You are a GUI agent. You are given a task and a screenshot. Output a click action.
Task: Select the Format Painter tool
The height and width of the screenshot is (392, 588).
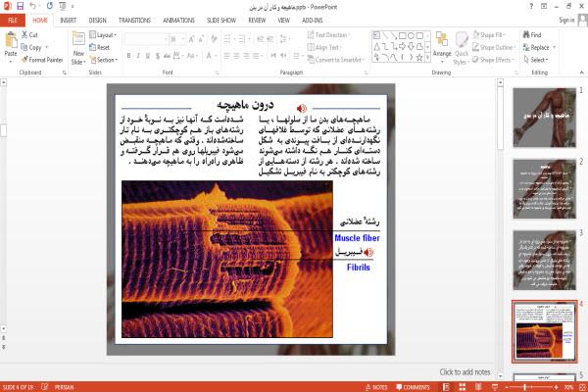click(x=42, y=60)
